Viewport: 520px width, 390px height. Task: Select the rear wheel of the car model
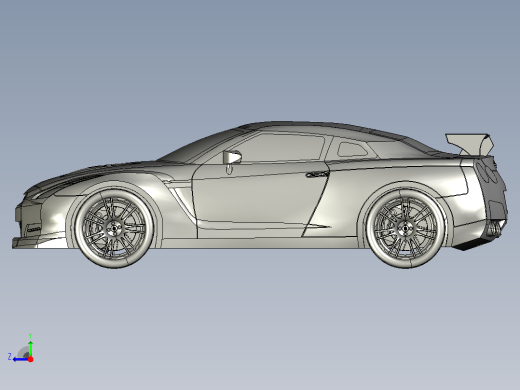point(406,229)
